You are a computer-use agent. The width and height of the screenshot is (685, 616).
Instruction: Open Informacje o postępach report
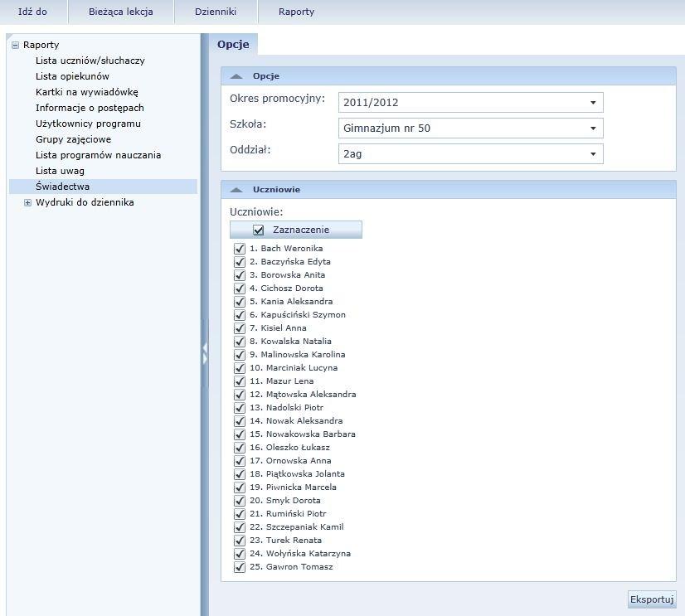point(90,108)
